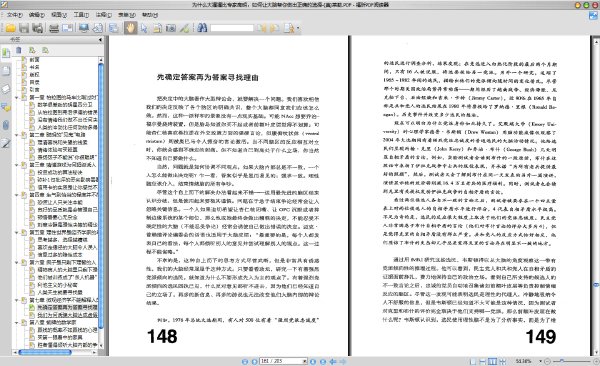Select the Hand tool
The height and width of the screenshot is (366, 600).
point(130,28)
